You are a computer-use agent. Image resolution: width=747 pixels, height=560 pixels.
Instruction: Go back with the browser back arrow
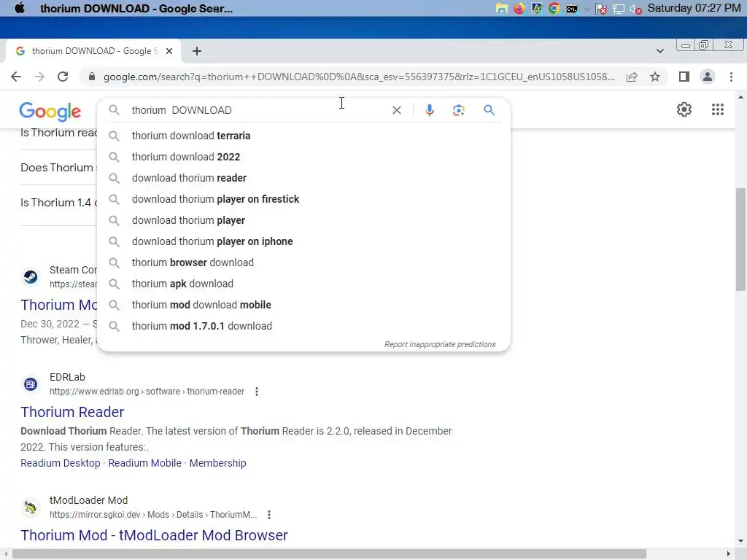(x=16, y=77)
